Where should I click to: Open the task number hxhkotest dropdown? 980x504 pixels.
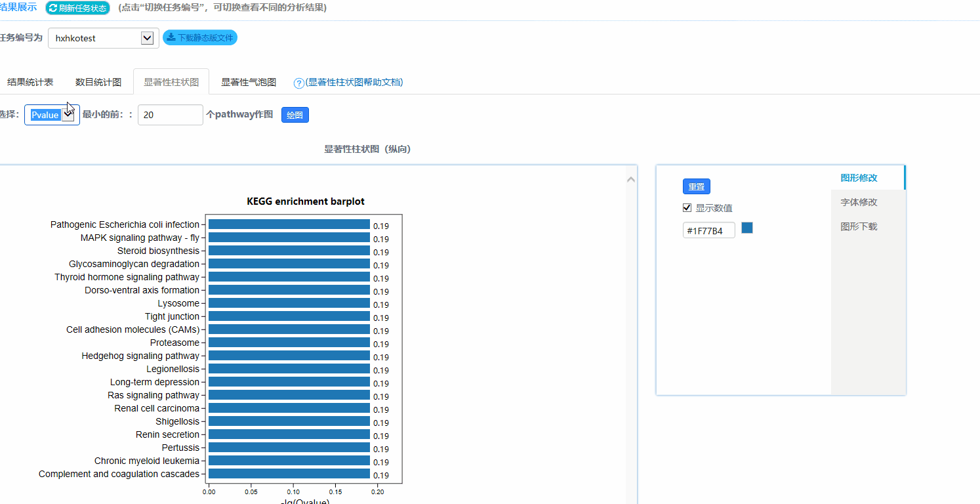click(104, 38)
